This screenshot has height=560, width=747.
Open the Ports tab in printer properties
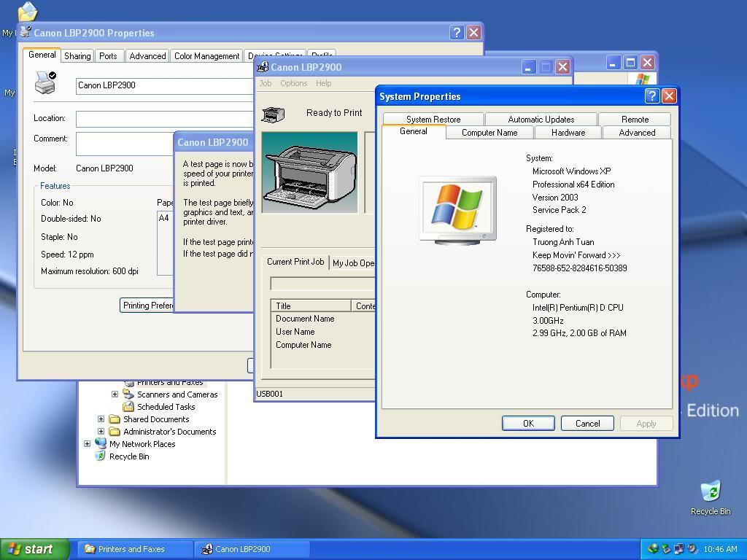tap(108, 55)
